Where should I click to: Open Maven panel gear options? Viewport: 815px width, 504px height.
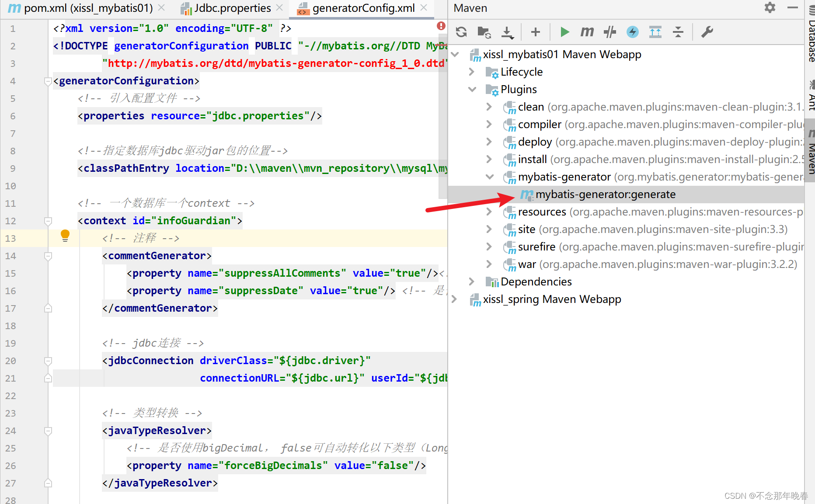coord(770,7)
